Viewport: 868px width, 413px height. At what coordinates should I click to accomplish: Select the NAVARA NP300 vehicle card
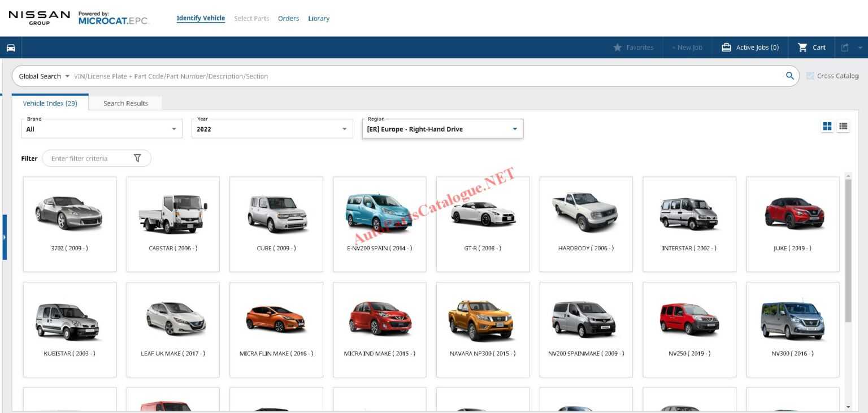coord(483,329)
